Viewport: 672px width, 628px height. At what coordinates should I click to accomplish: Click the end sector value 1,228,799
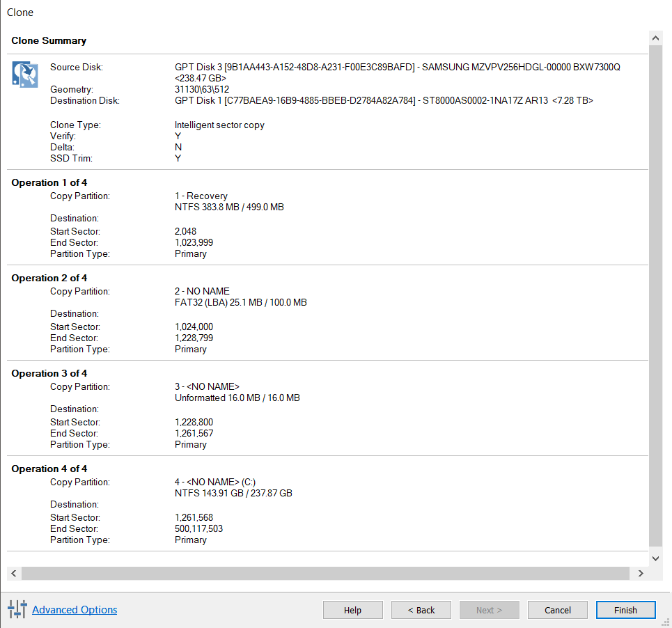194,338
